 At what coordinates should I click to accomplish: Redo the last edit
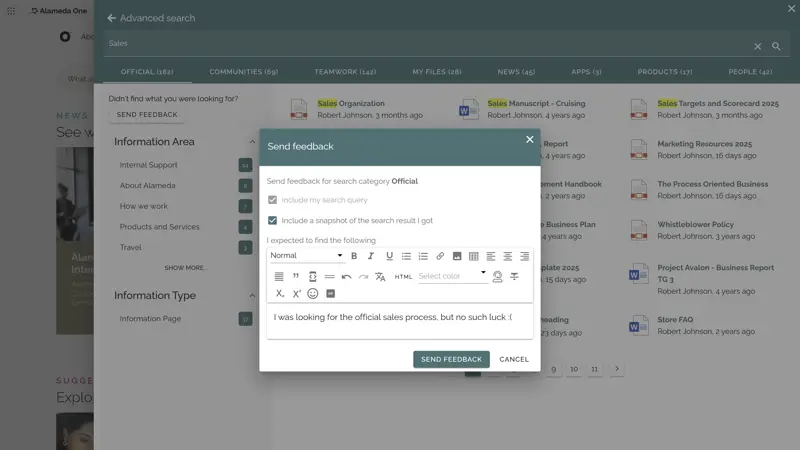(363, 277)
